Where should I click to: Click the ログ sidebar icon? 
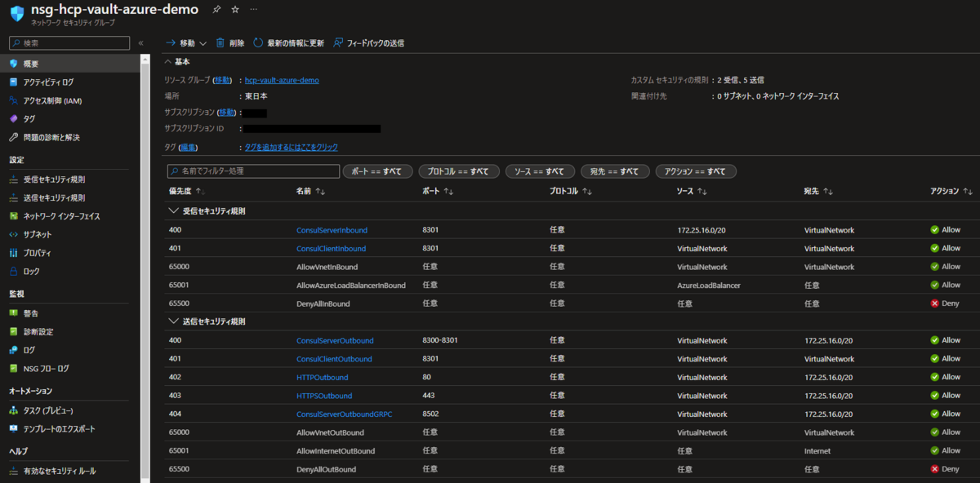pos(14,350)
